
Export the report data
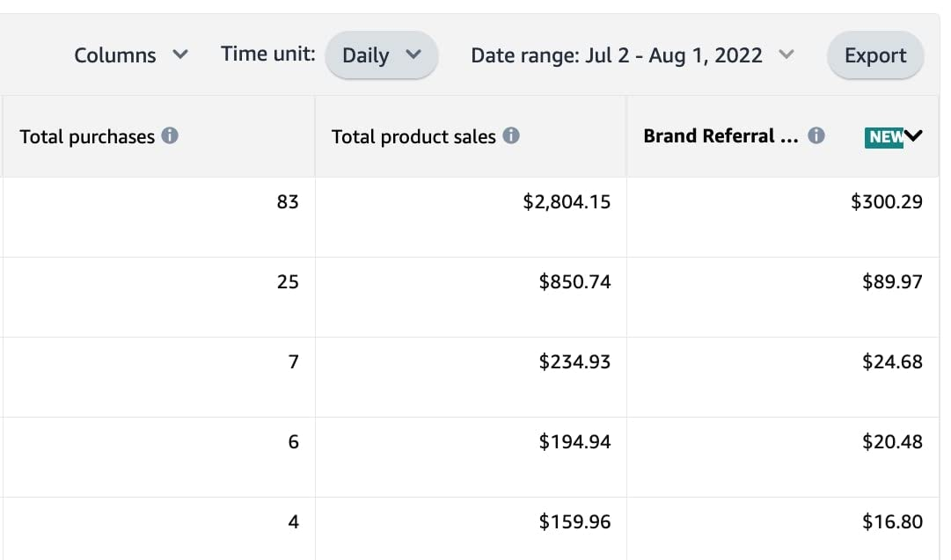pyautogui.click(x=875, y=55)
